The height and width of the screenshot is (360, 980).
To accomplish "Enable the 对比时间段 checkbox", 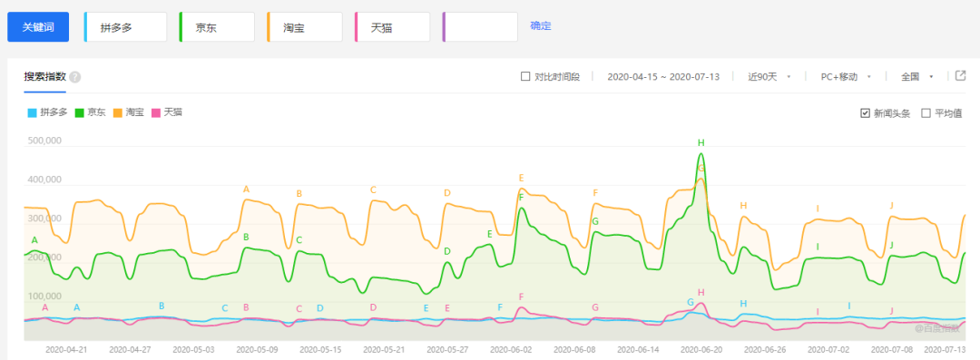I will point(525,76).
